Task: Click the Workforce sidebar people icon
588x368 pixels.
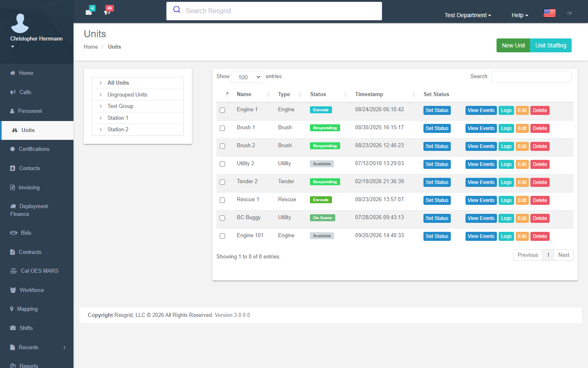Action: pos(13,290)
